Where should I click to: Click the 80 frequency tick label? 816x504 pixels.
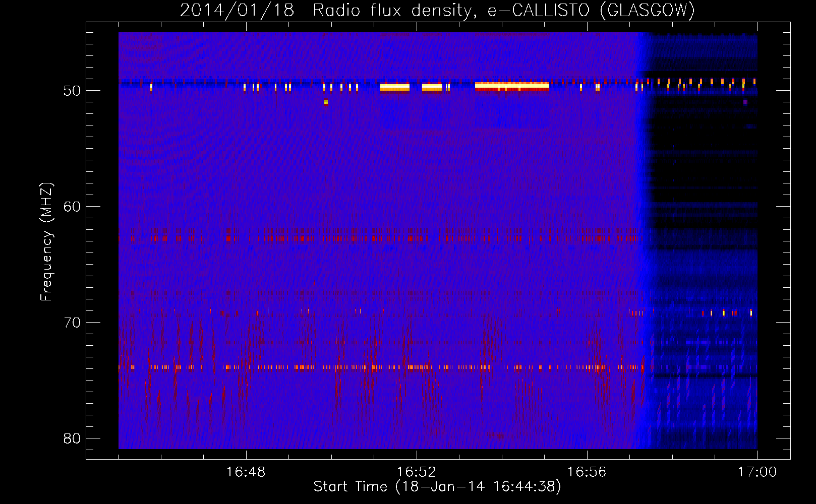pos(72,438)
